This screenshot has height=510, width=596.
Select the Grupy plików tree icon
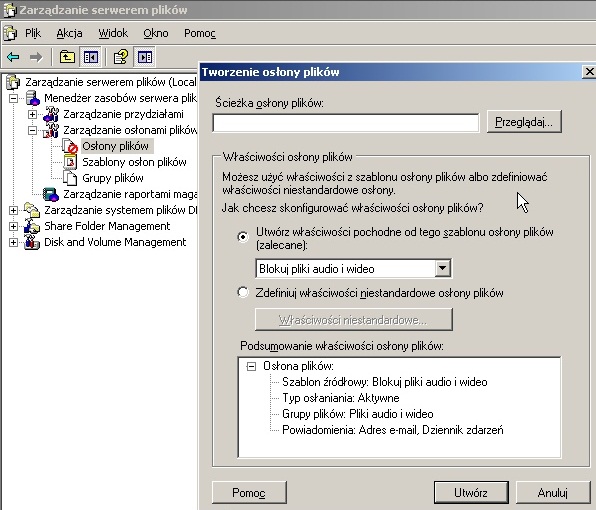coord(70,178)
